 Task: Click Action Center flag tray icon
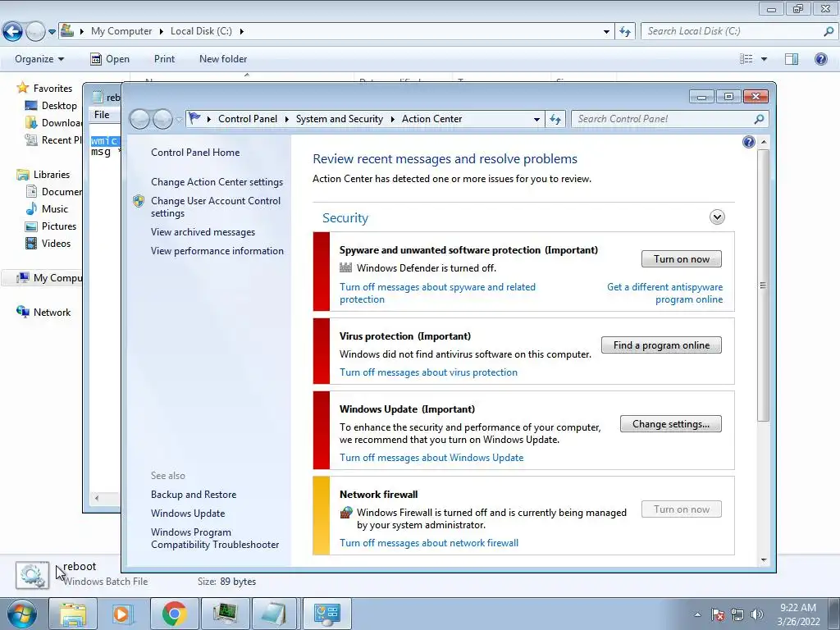point(718,614)
